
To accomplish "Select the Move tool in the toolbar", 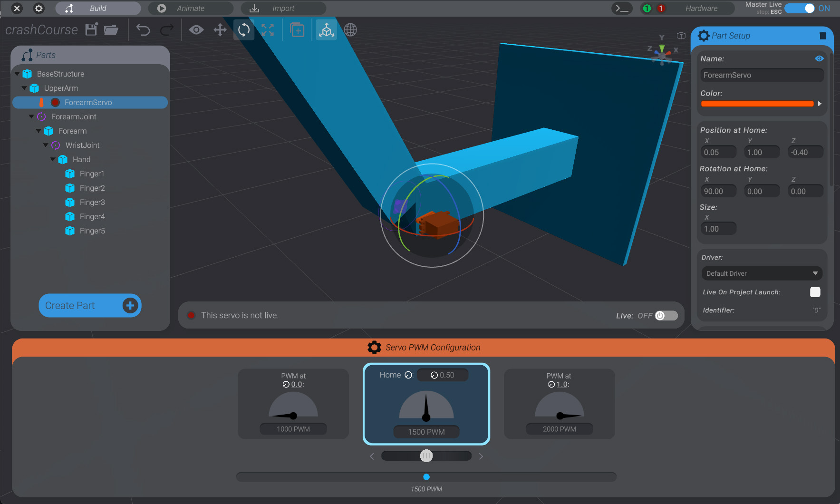I will (220, 29).
